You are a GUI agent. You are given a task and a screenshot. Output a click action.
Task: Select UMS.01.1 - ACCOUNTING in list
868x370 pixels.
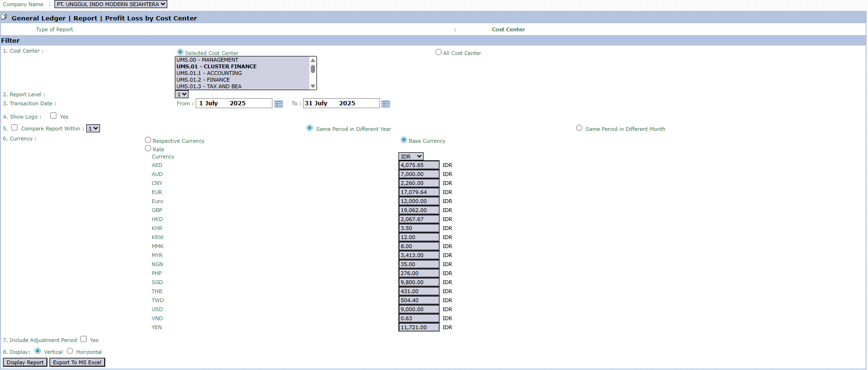[x=209, y=73]
